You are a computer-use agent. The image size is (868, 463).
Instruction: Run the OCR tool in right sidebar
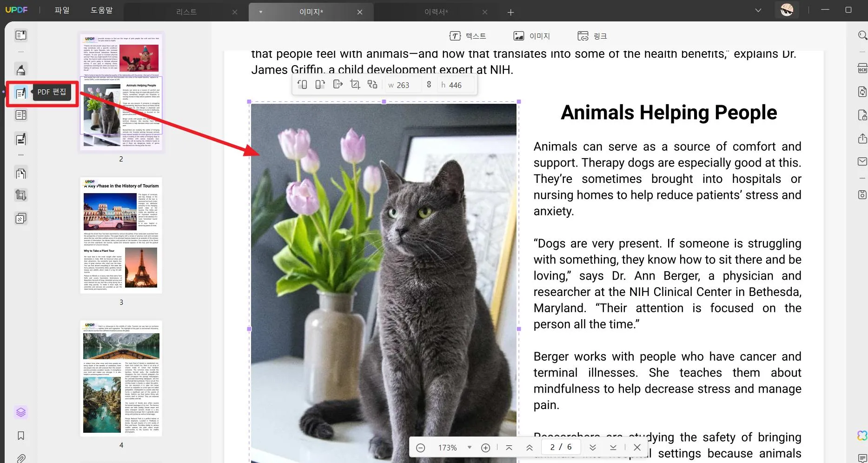862,68
